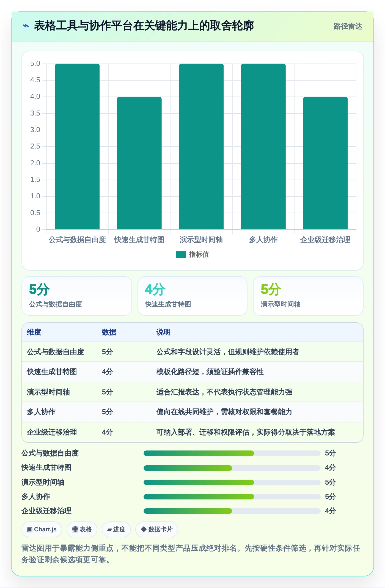Screen dimensions: 385x588
Task: Click the 数据 column header
Action: 109,332
